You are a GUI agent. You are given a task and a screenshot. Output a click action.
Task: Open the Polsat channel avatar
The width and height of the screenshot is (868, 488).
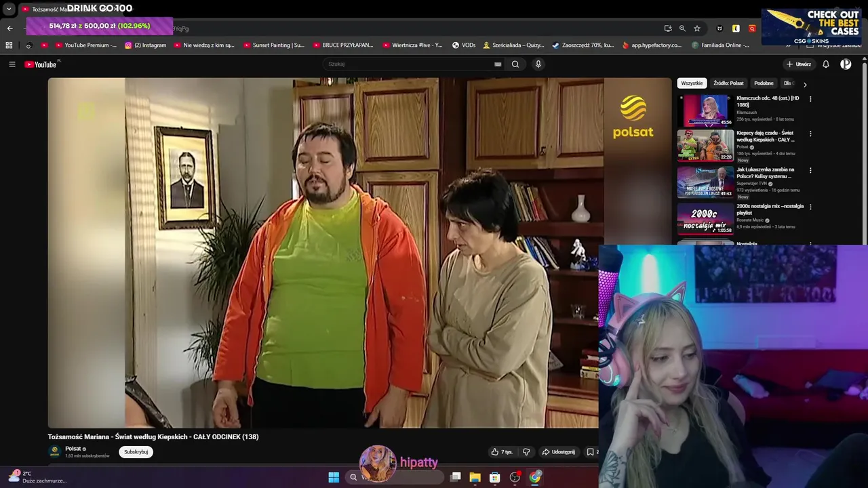click(x=55, y=451)
